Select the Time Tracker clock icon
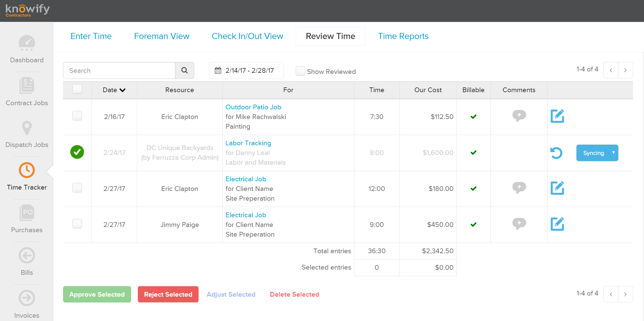This screenshot has width=644, height=321. click(x=27, y=170)
